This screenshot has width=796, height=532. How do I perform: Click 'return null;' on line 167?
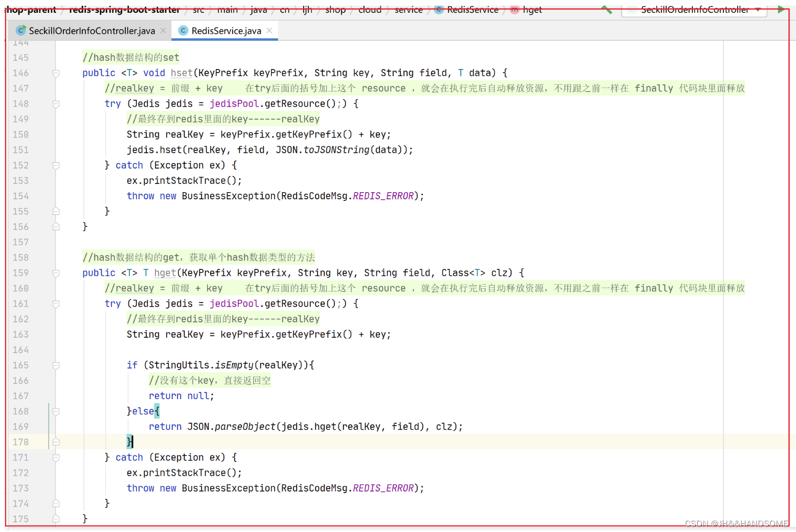pyautogui.click(x=181, y=396)
